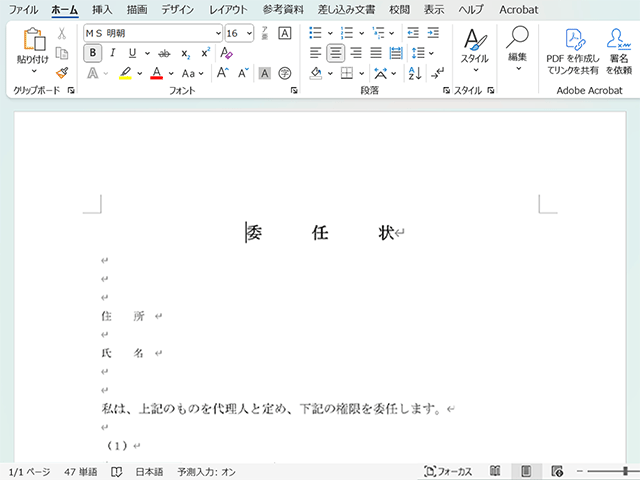Switch to the Insert (挿入) tab
This screenshot has width=640, height=480.
[102, 9]
